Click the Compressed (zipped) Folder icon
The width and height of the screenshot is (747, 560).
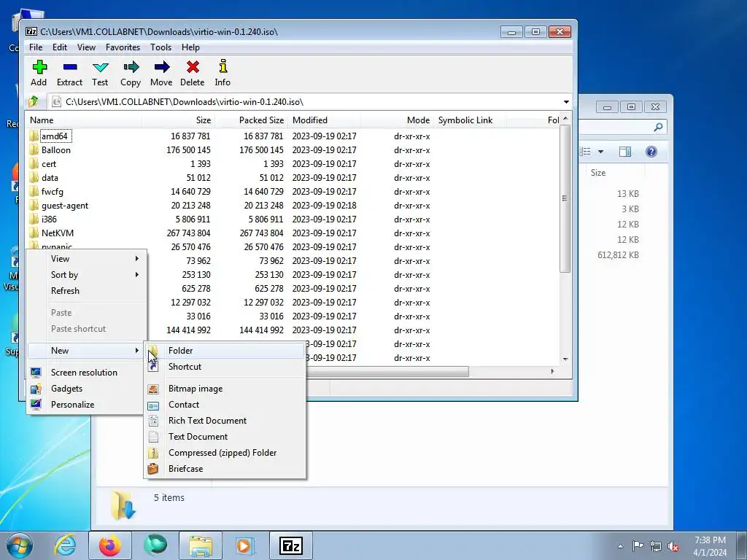tap(153, 453)
